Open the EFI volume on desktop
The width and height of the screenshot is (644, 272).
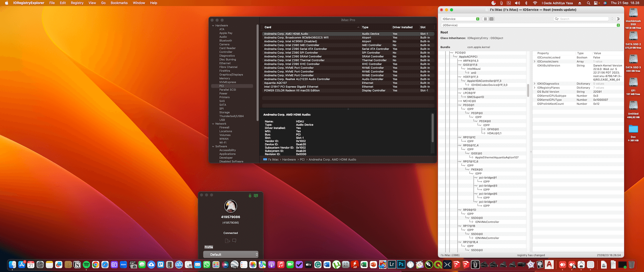coord(633,83)
